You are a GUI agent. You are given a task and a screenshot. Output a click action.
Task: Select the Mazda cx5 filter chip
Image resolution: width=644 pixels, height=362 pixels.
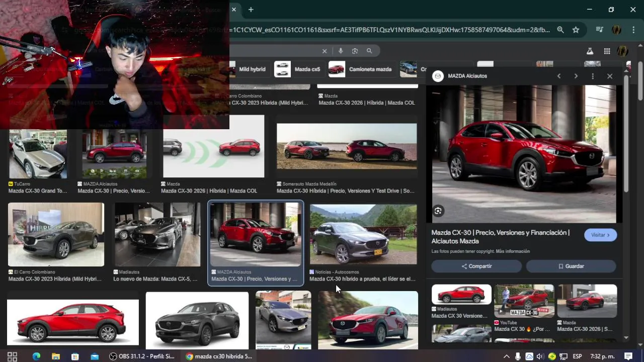tap(298, 69)
